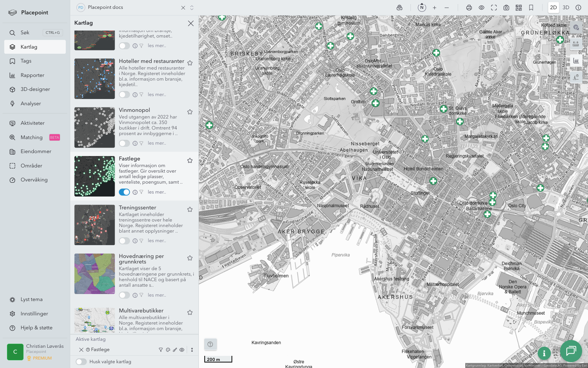Open the QR code tool
This screenshot has height=368, width=588.
pyautogui.click(x=519, y=7)
